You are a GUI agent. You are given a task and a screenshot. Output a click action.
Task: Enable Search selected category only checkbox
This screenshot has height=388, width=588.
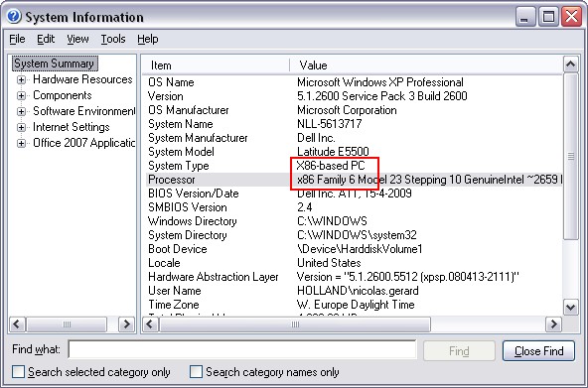pyautogui.click(x=18, y=372)
